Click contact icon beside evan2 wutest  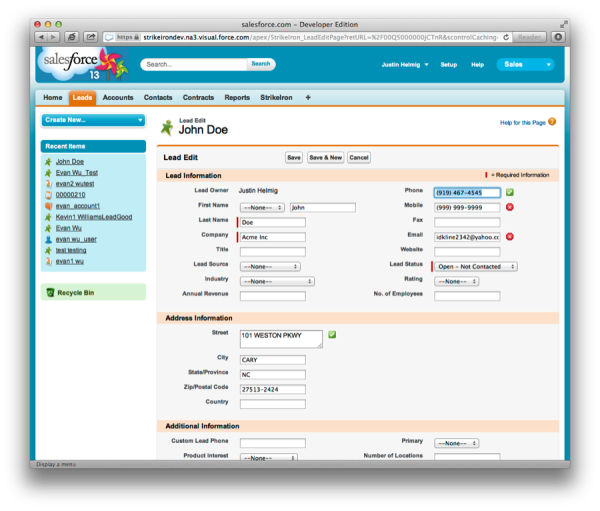pos(48,184)
